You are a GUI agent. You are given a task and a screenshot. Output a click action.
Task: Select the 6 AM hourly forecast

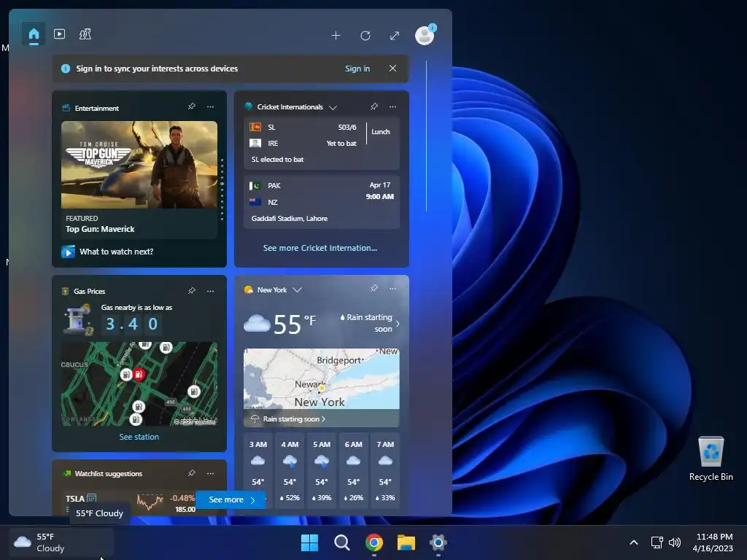(354, 470)
